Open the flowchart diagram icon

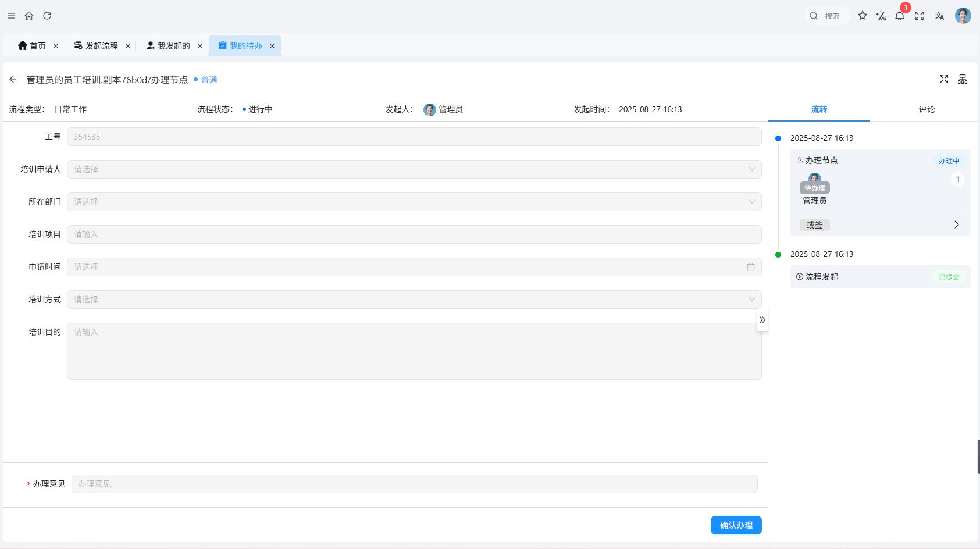(x=963, y=79)
